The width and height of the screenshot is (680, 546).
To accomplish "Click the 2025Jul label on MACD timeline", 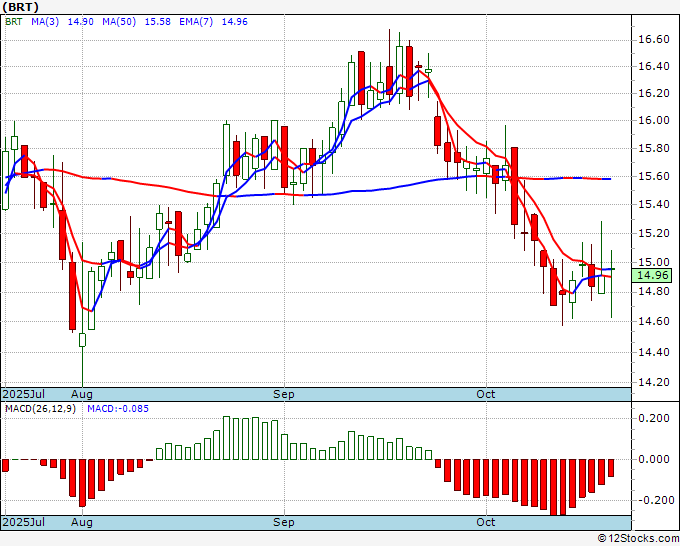I will click(x=24, y=522).
